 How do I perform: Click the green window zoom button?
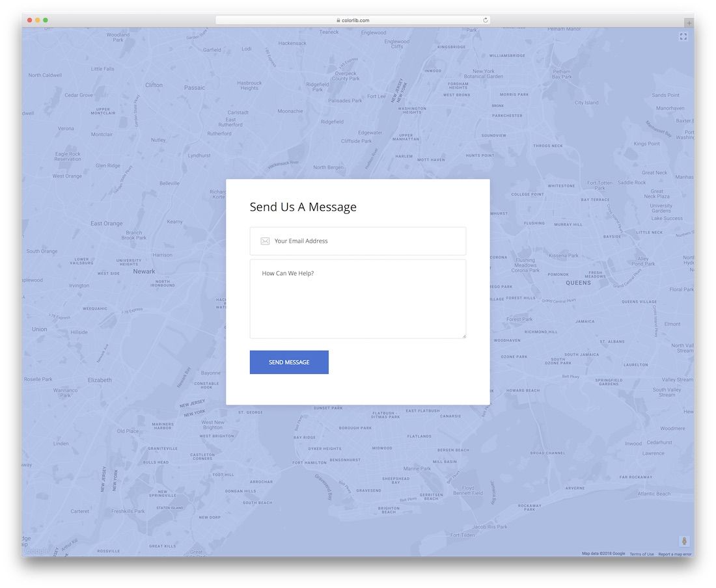pyautogui.click(x=46, y=20)
